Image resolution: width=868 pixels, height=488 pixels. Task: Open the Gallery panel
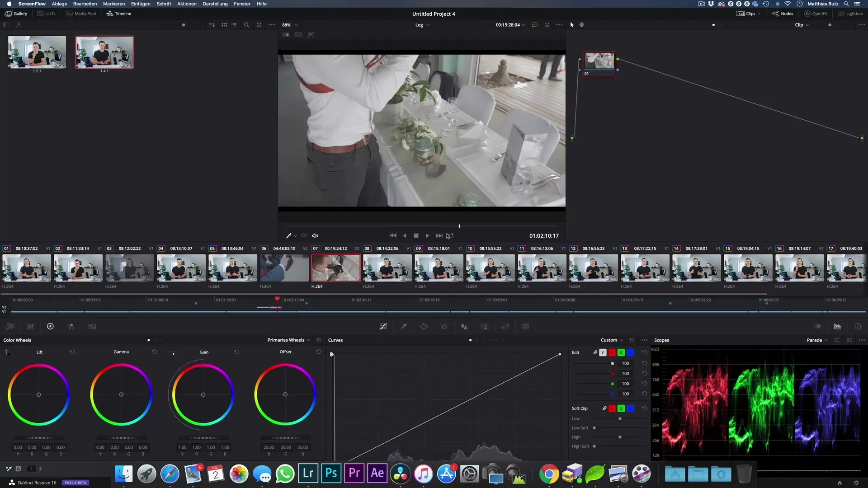[16, 14]
